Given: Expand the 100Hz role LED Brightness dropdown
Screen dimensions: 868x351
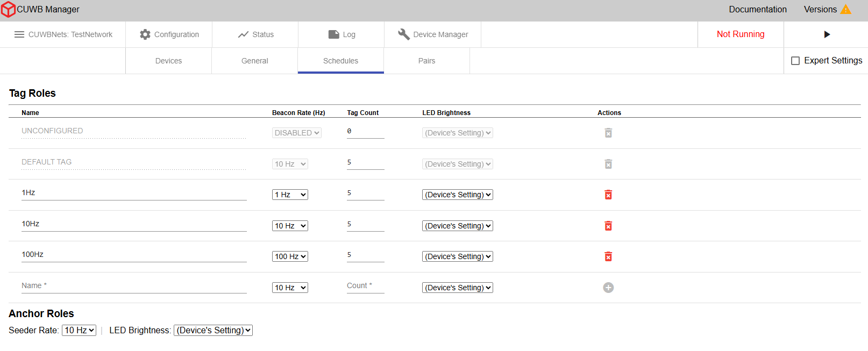Looking at the screenshot, I should pos(458,257).
